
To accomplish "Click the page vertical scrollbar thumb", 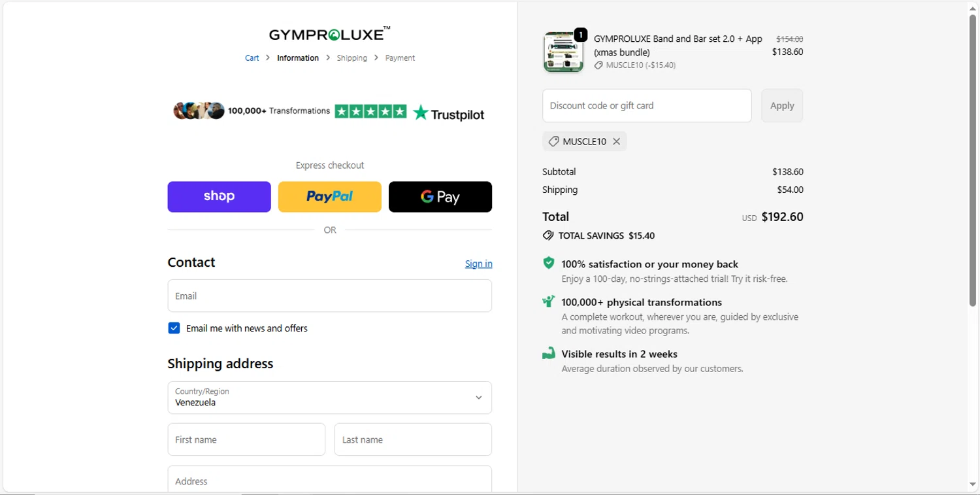I will point(973,160).
